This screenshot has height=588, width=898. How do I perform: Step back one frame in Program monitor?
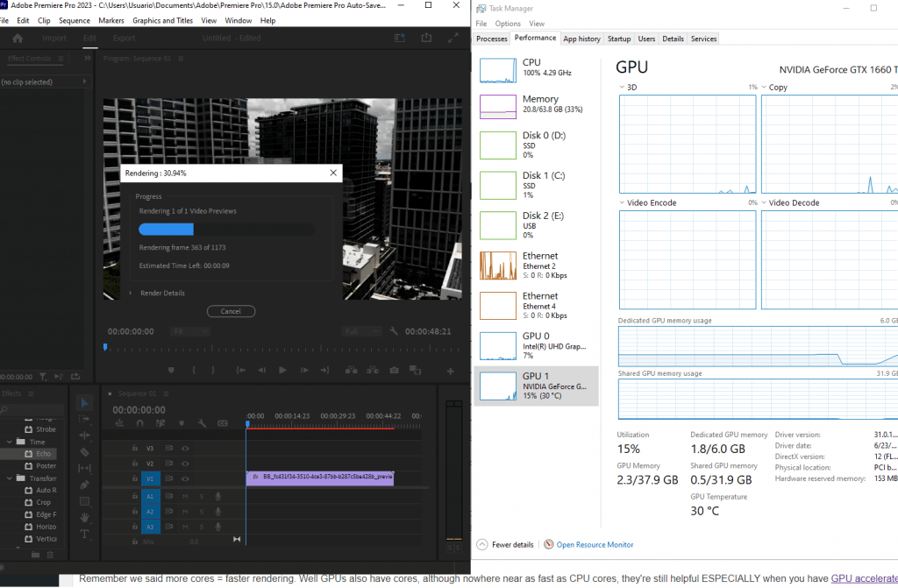click(x=261, y=371)
